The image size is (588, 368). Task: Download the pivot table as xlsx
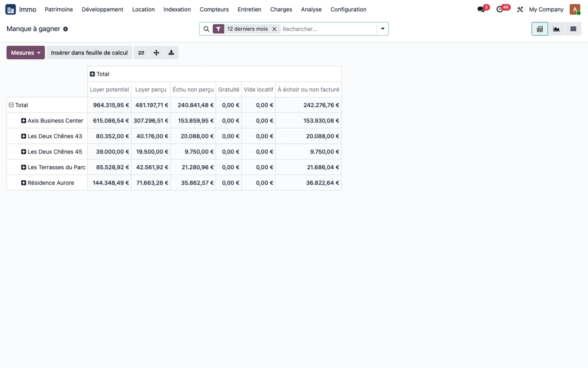tap(171, 53)
